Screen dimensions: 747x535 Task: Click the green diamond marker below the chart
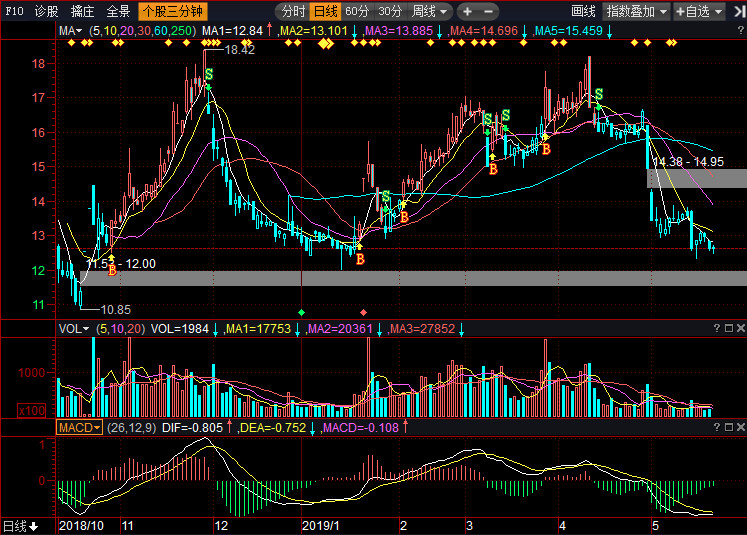pyautogui.click(x=301, y=313)
